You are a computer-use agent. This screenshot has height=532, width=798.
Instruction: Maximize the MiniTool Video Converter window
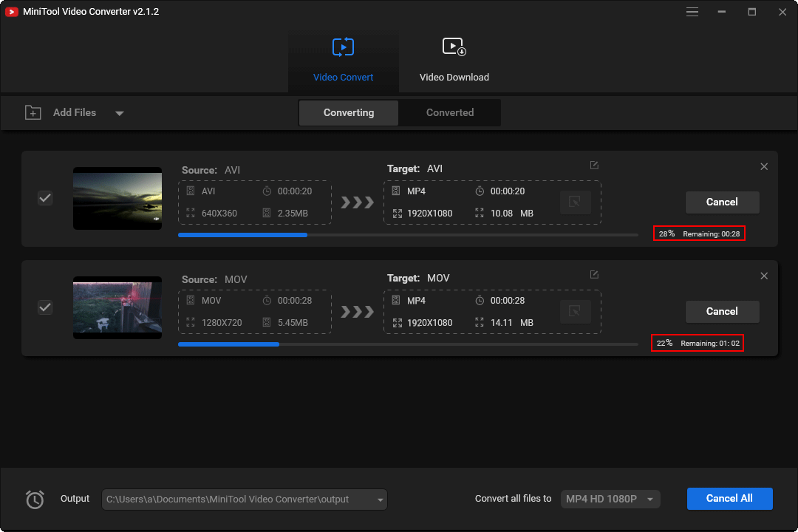(x=751, y=12)
